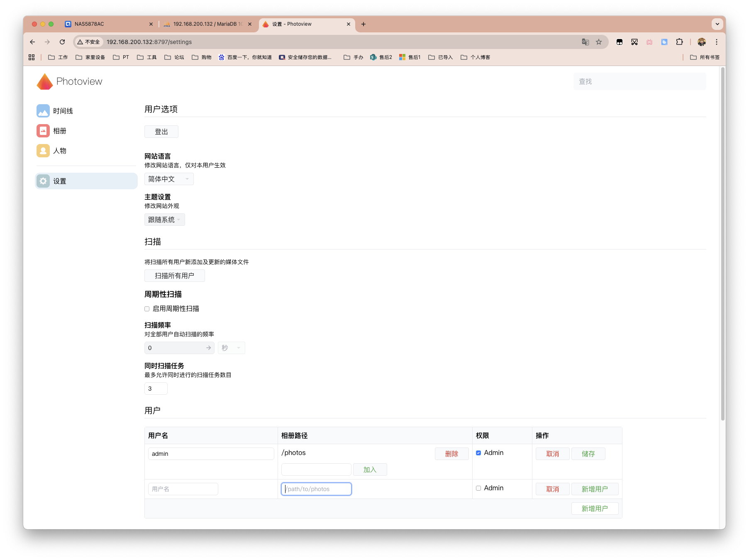Click the scan frequency stepper arrow
Screen dimensions: 749x560
click(208, 347)
